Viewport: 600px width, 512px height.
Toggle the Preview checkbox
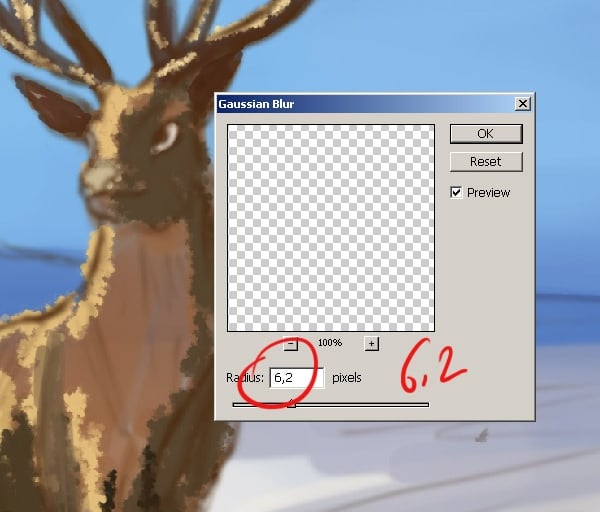456,192
